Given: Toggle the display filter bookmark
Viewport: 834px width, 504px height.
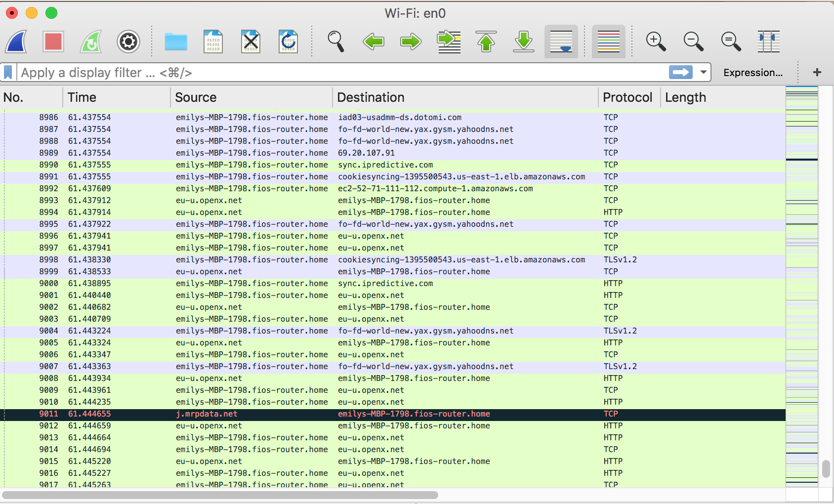Looking at the screenshot, I should coord(8,72).
